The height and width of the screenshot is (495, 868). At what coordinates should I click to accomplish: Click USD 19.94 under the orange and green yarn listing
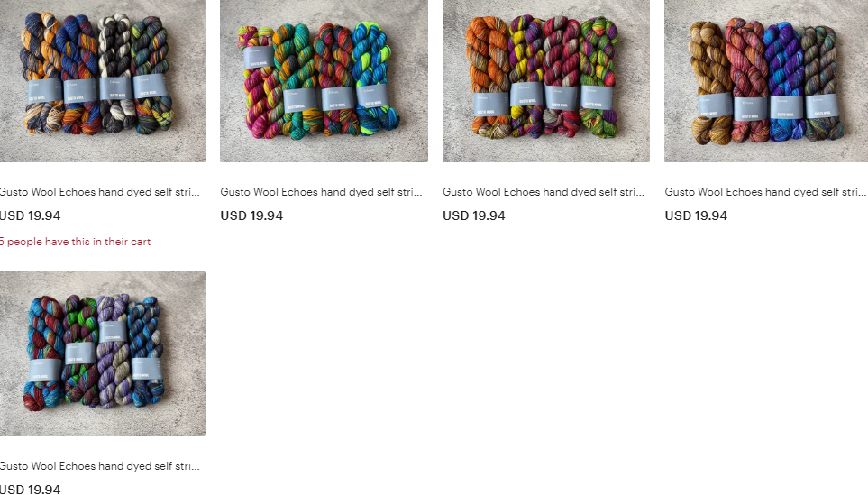[474, 215]
